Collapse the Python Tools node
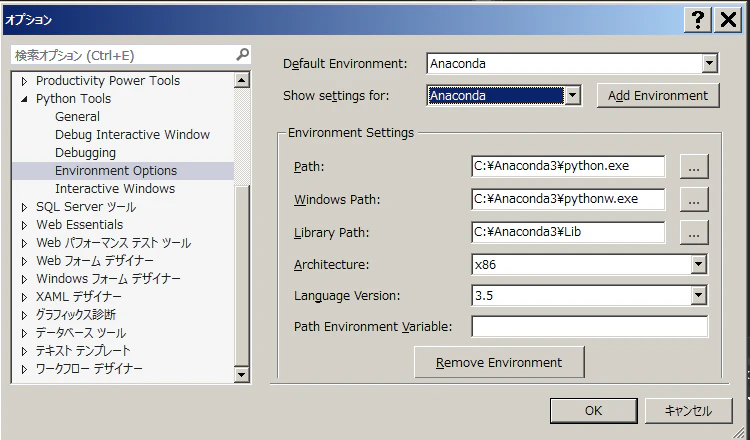 pyautogui.click(x=24, y=99)
